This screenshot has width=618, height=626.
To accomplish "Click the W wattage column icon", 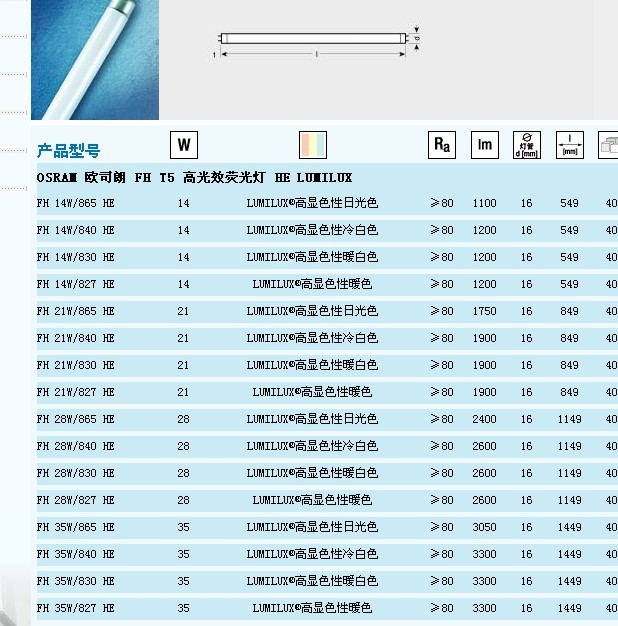I will click(x=184, y=144).
